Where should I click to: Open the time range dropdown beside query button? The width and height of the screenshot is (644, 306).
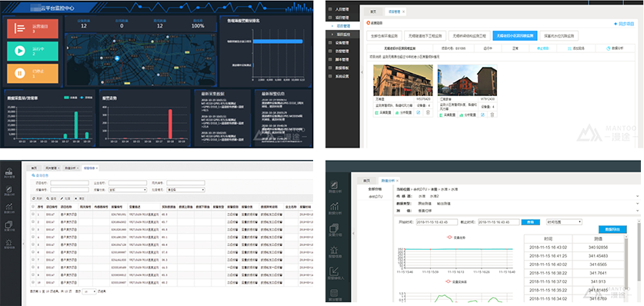564,222
